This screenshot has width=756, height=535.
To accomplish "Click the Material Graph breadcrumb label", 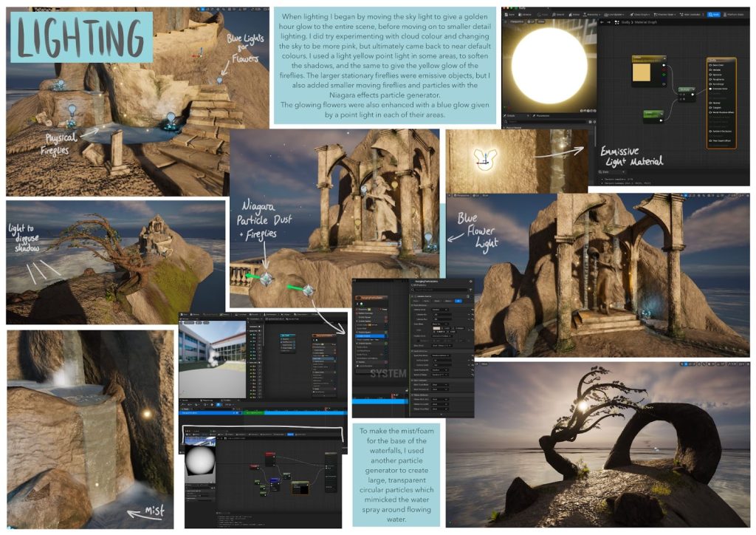I will click(645, 22).
